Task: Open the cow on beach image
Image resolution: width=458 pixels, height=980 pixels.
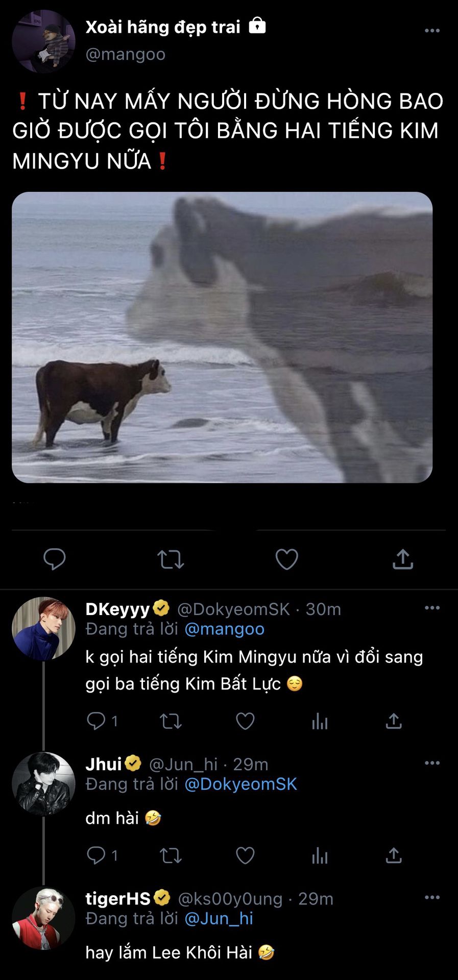Action: [x=222, y=337]
